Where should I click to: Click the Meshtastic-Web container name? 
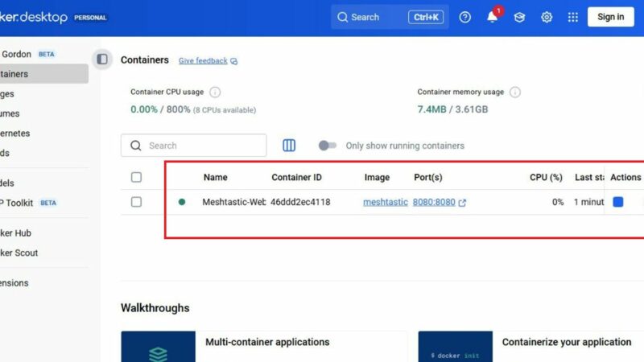(233, 202)
